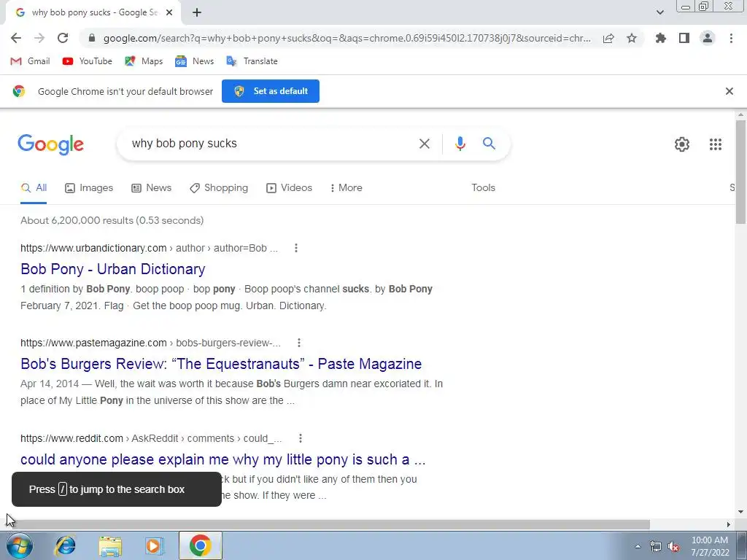Expand the More search categories
The height and width of the screenshot is (560, 747).
point(346,187)
